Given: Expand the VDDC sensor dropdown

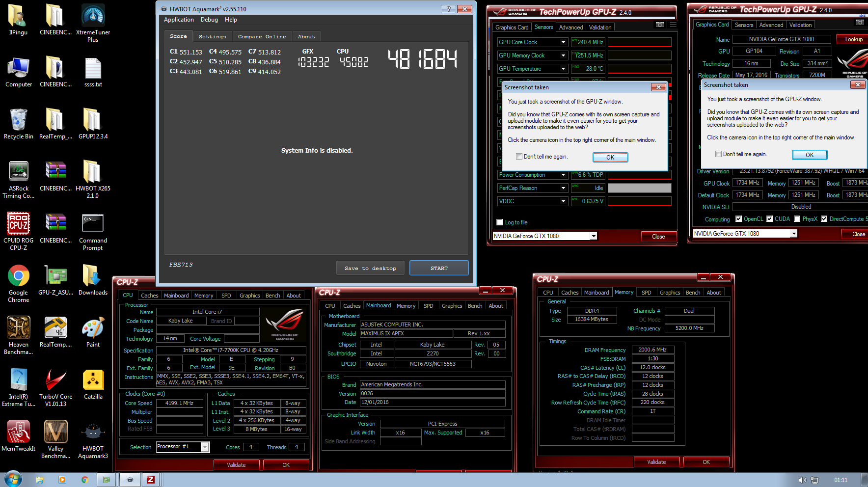Looking at the screenshot, I should [563, 201].
